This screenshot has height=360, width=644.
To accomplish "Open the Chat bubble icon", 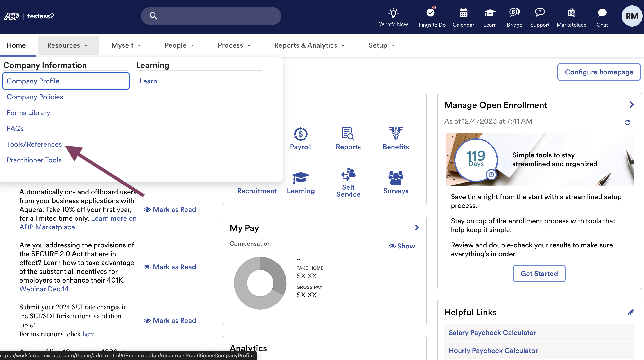I will (602, 13).
